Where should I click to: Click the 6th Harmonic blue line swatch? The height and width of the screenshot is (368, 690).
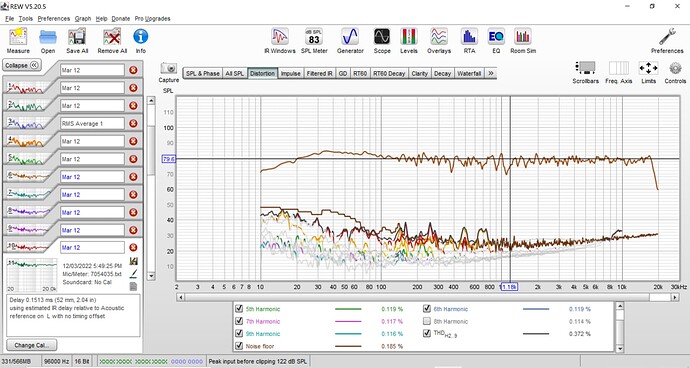click(x=536, y=309)
